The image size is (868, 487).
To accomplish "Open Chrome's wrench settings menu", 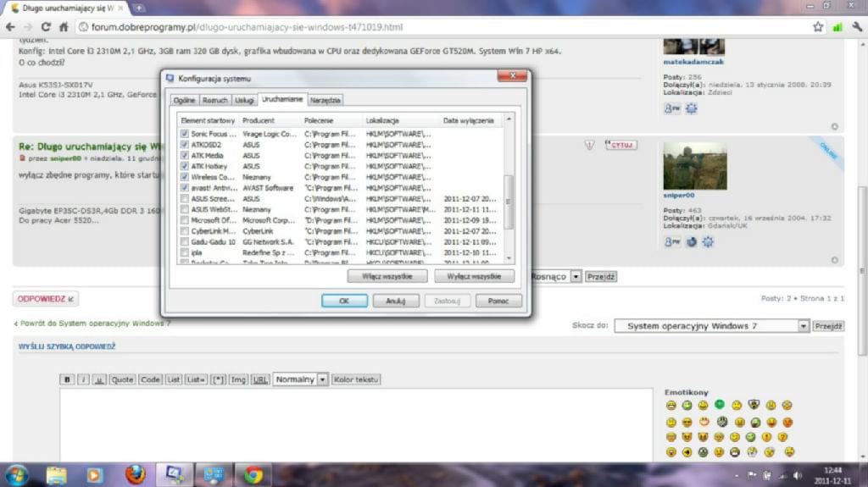I will click(x=857, y=26).
